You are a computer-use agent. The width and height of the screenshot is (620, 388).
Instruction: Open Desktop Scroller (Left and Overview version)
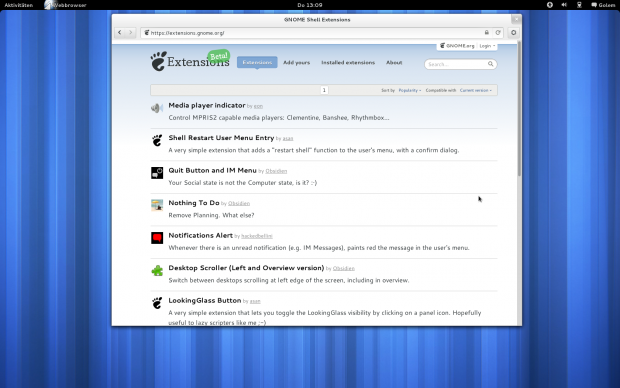point(246,268)
